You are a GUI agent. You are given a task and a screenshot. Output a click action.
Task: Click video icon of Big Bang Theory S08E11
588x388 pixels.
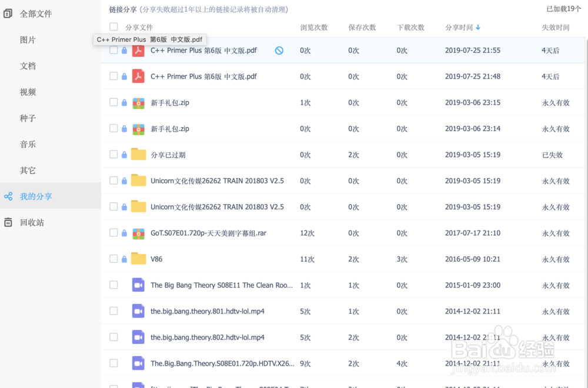coord(138,285)
